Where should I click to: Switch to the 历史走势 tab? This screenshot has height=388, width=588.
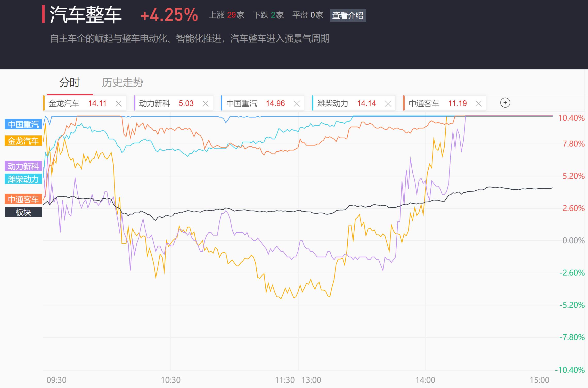tap(122, 83)
